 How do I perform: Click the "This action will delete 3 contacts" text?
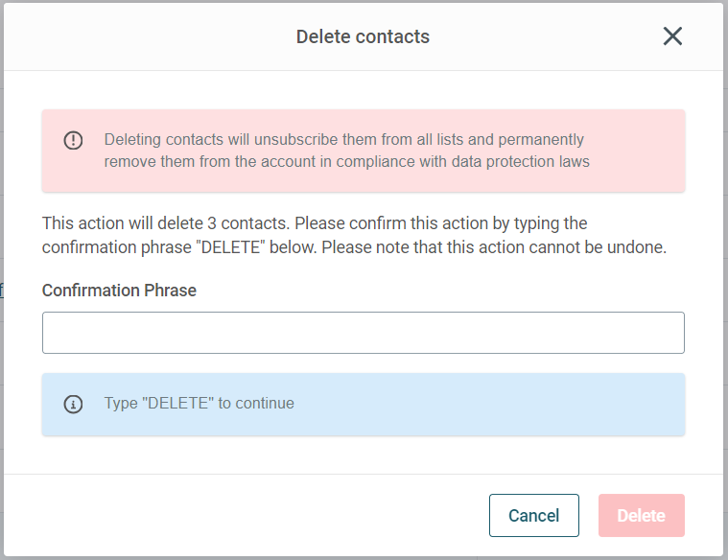click(x=166, y=223)
